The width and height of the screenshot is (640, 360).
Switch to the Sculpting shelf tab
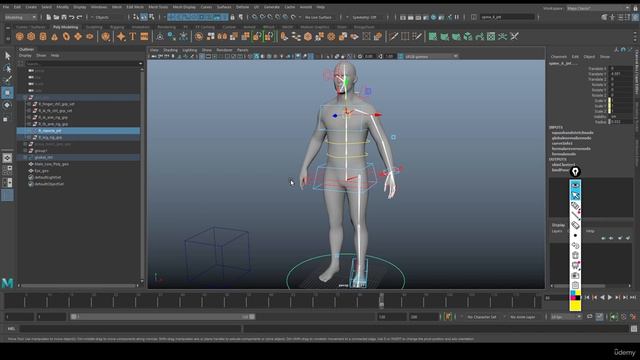(x=94, y=27)
